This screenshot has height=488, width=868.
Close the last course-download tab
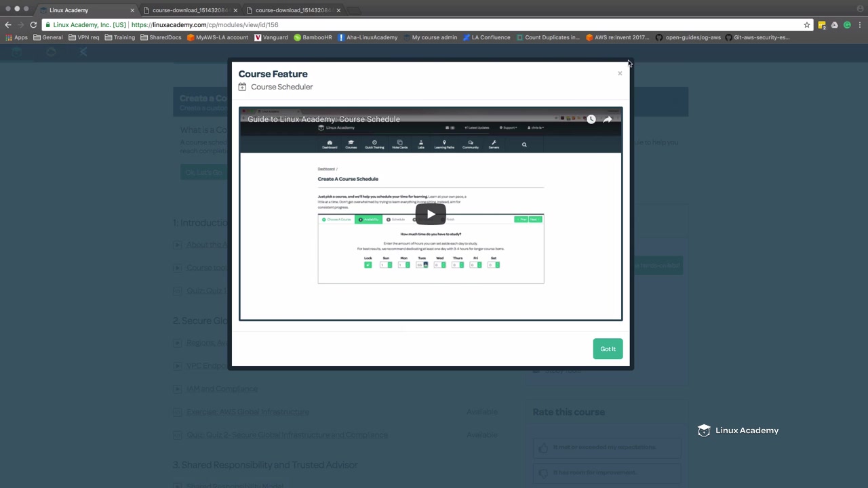pyautogui.click(x=338, y=10)
